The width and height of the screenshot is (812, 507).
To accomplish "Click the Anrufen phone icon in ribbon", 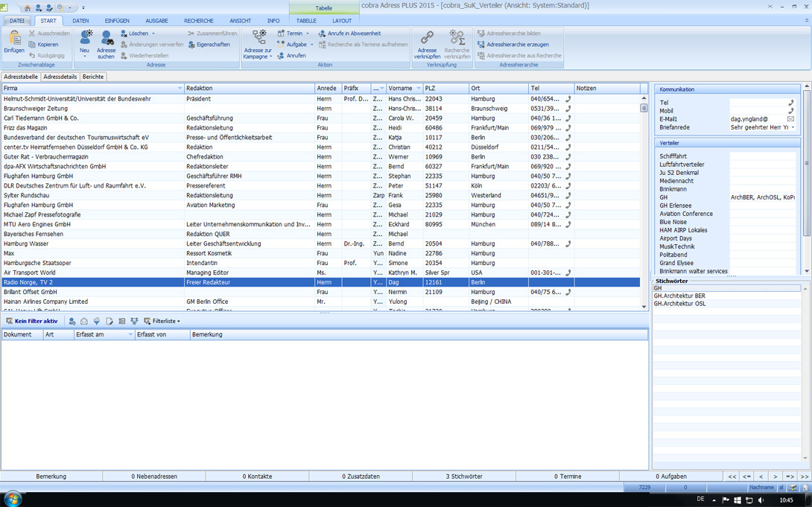I will pos(281,56).
